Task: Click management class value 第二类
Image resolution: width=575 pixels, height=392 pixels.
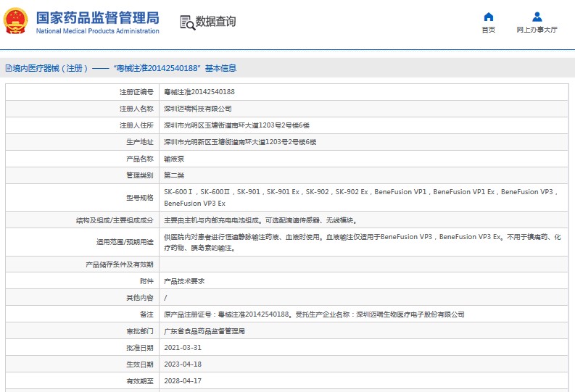Action: pos(174,175)
